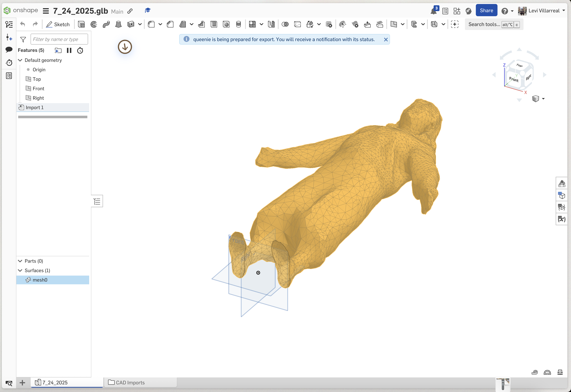Select the Boolean tool

point(285,24)
